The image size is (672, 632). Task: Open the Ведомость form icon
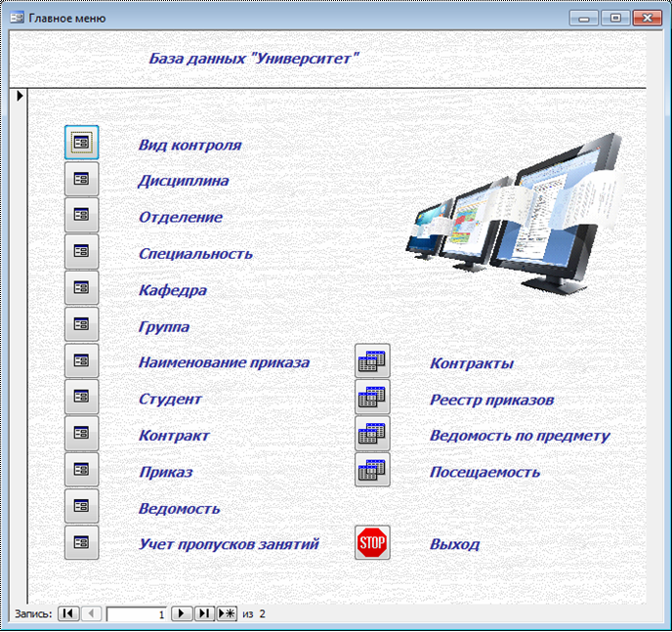pos(81,506)
